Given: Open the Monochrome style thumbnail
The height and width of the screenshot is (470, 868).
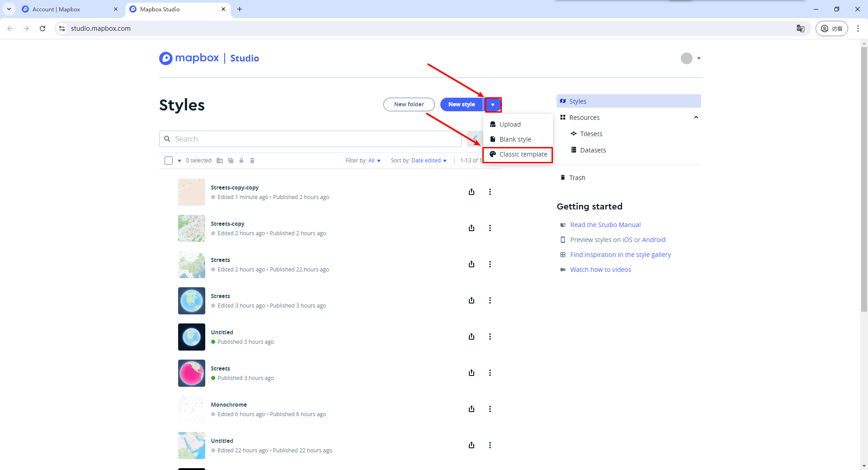Looking at the screenshot, I should click(192, 409).
